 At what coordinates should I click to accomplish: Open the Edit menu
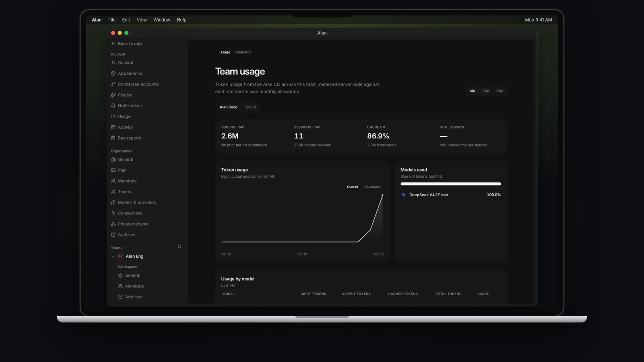click(x=126, y=20)
